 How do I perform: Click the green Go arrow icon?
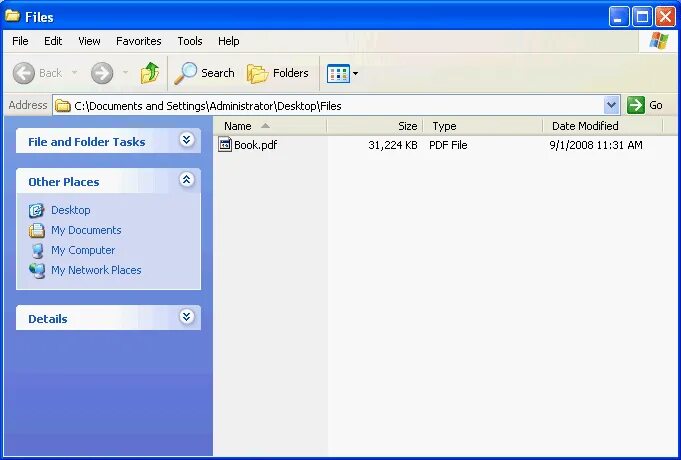636,105
